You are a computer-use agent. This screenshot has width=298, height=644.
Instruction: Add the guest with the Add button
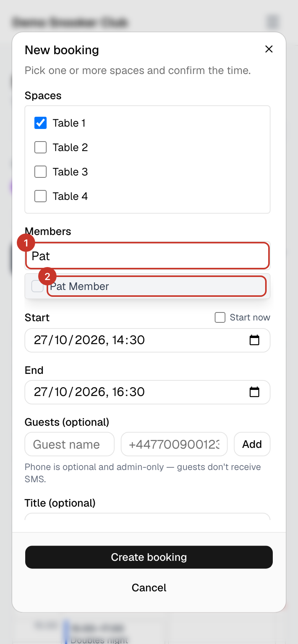[252, 444]
